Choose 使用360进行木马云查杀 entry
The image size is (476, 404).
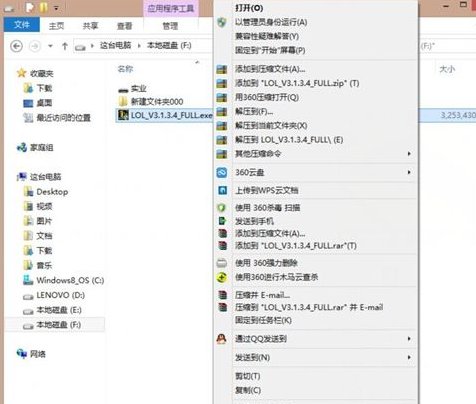point(315,277)
